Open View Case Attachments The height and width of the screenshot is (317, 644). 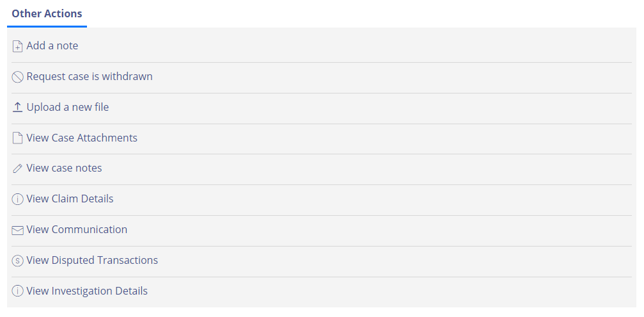click(82, 138)
